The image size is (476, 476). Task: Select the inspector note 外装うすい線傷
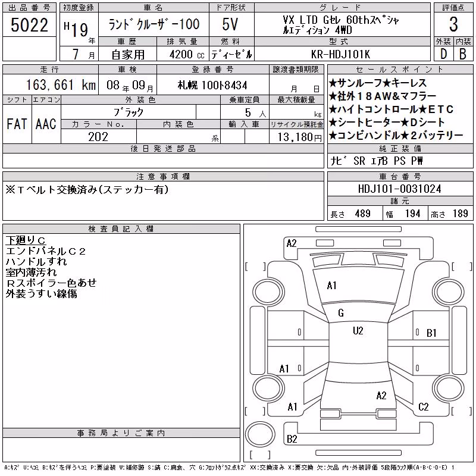(41, 293)
